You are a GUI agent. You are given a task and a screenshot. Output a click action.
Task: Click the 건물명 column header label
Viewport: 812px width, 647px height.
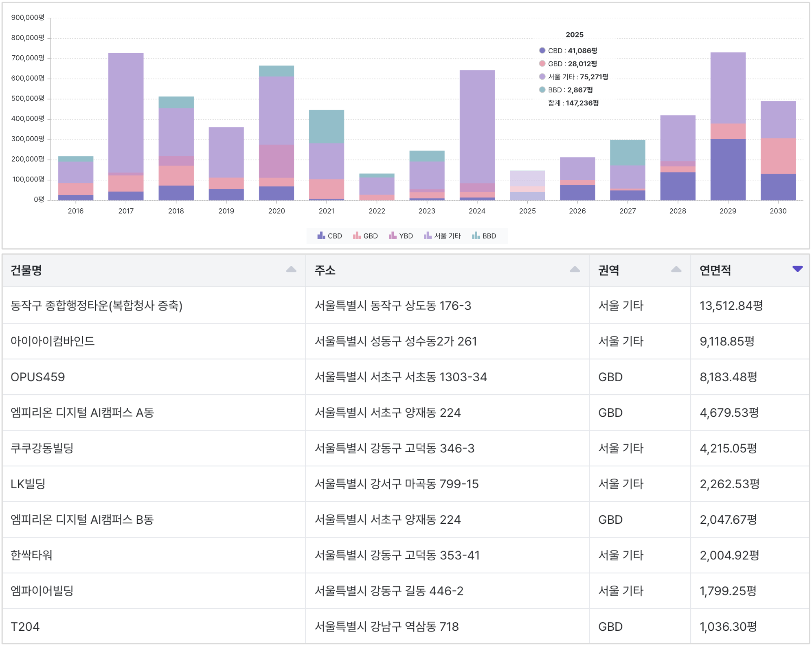(x=26, y=270)
